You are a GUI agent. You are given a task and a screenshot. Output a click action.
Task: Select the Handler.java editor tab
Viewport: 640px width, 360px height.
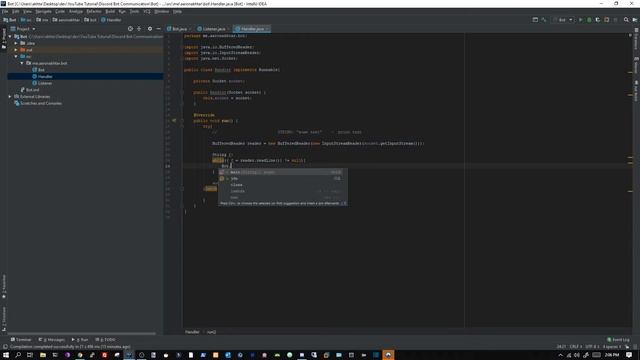[x=251, y=29]
